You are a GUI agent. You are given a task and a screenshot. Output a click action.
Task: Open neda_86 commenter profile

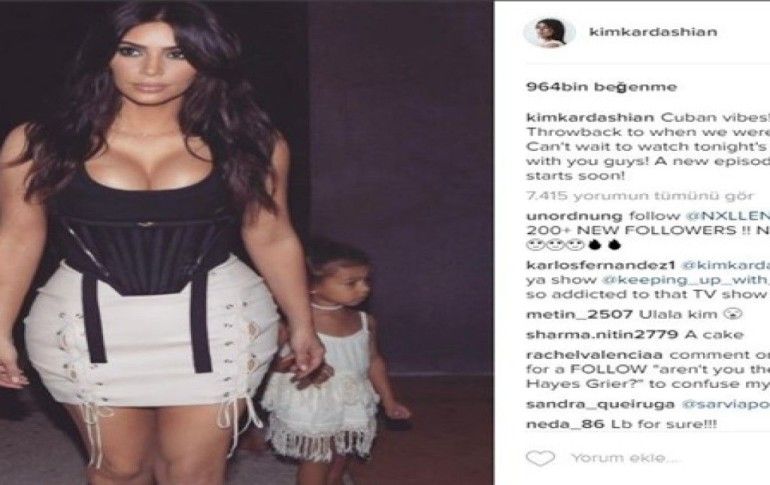coord(565,424)
